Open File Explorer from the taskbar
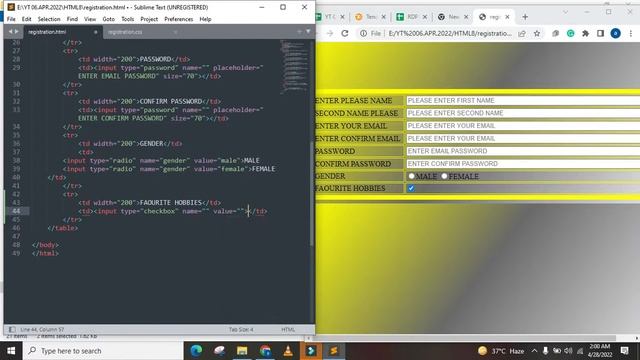 242,351
